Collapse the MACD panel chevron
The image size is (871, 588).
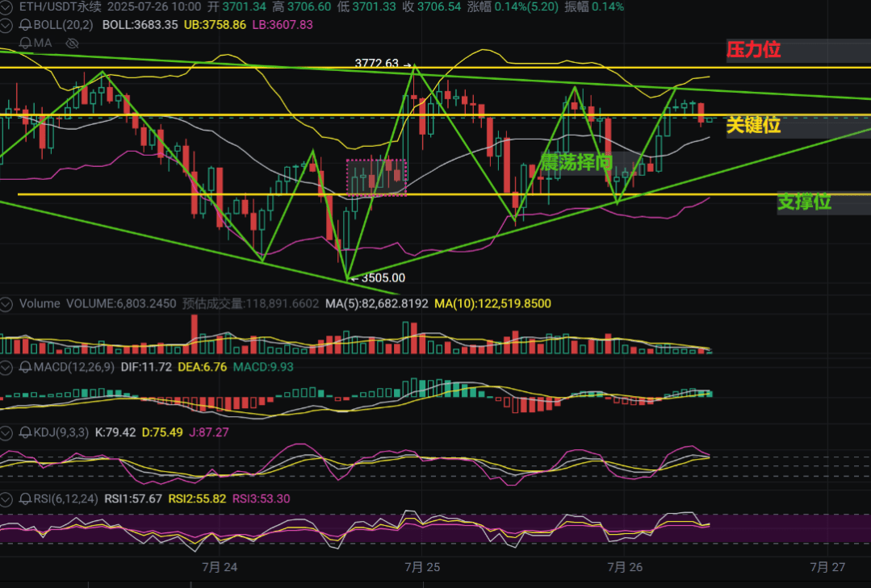[x=6, y=367]
